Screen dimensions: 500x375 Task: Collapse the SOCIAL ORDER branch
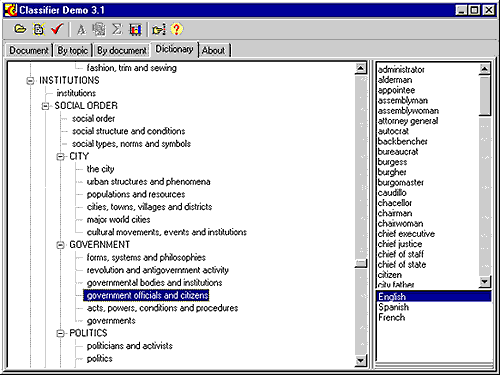[x=45, y=106]
